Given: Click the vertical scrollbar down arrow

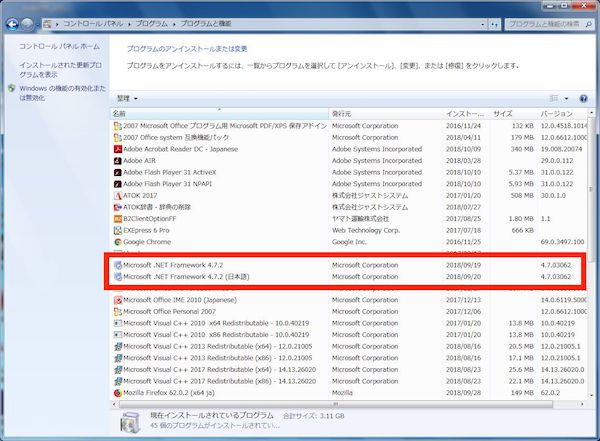Looking at the screenshot, I should (592, 395).
